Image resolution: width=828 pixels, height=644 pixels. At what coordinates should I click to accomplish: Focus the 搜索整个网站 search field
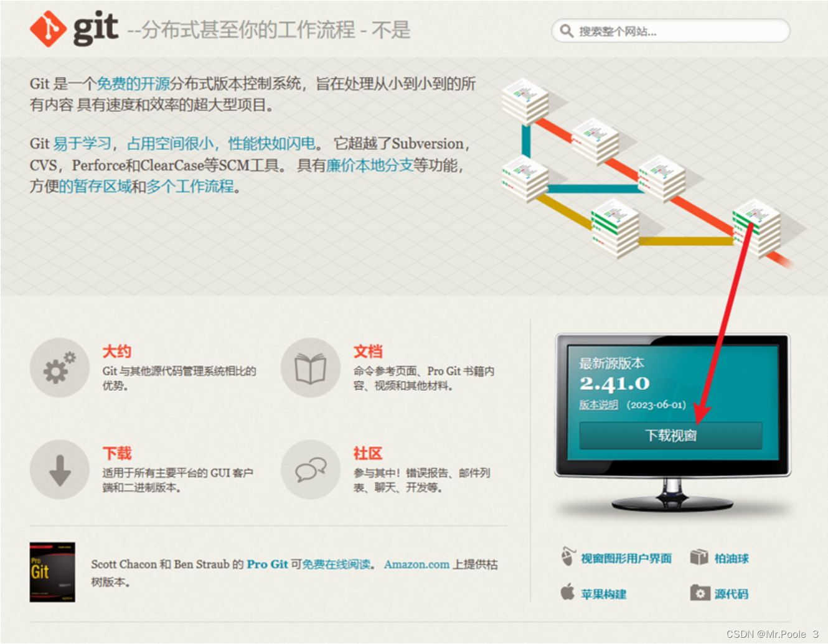coord(670,30)
